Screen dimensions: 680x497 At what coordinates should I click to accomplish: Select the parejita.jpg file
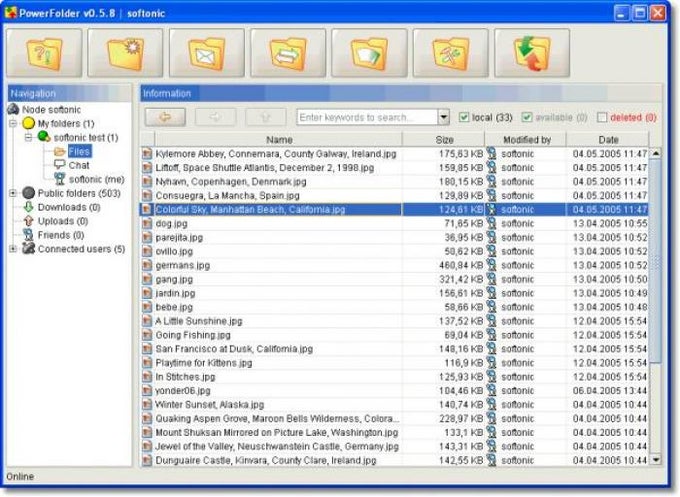394,237
